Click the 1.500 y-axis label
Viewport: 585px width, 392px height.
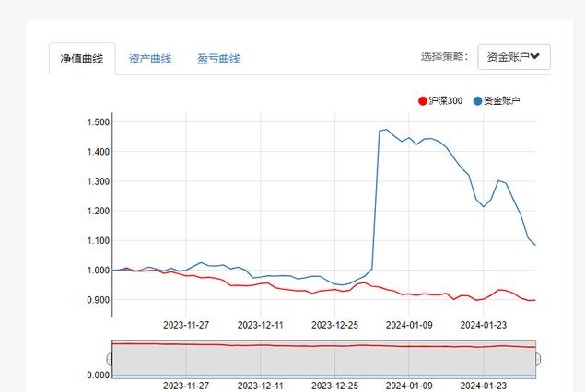(99, 122)
